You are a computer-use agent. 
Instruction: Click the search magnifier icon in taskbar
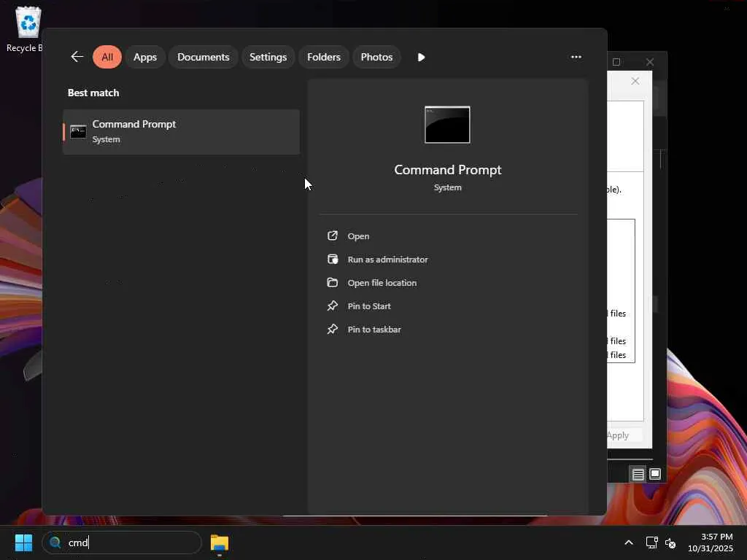pos(55,542)
